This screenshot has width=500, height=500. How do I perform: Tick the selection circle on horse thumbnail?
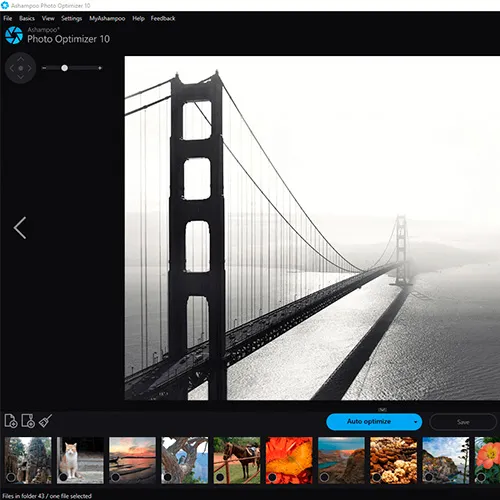pos(220,477)
